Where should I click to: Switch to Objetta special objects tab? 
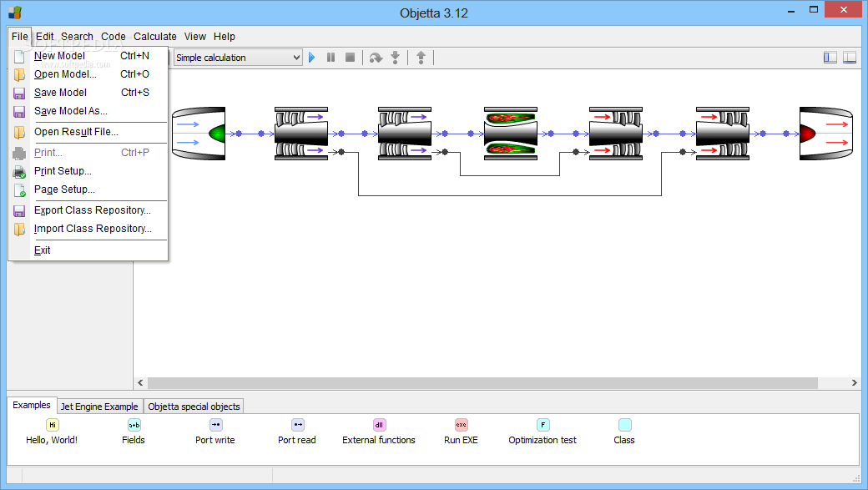tap(194, 407)
